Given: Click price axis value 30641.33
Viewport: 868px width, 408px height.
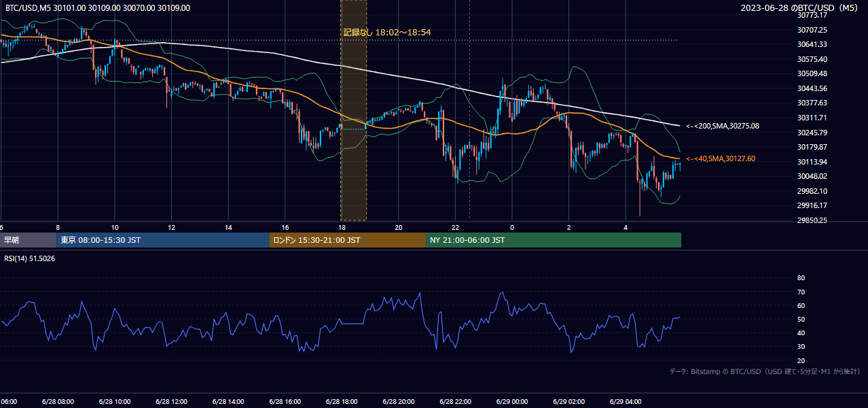Looking at the screenshot, I should (x=812, y=44).
